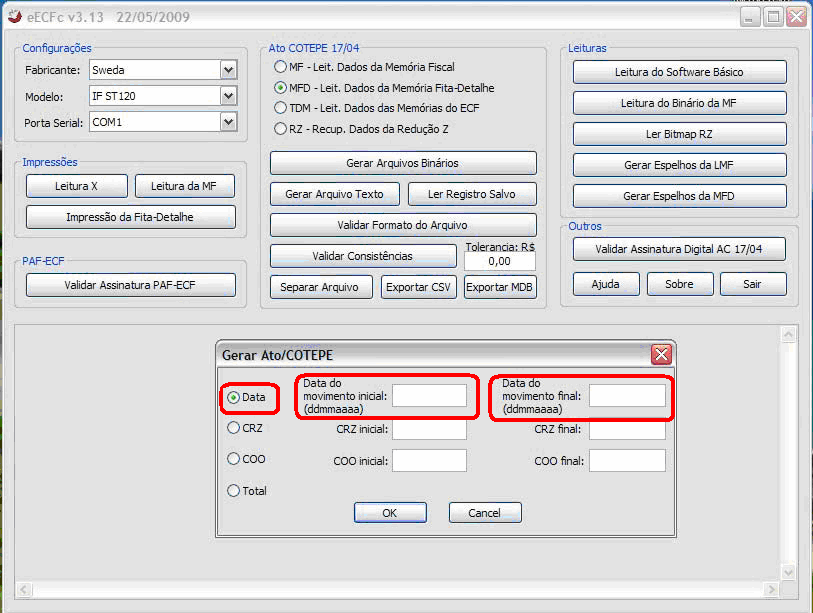Click the Gerar Arquivos Binários button
The height and width of the screenshot is (613, 813).
pyautogui.click(x=403, y=163)
